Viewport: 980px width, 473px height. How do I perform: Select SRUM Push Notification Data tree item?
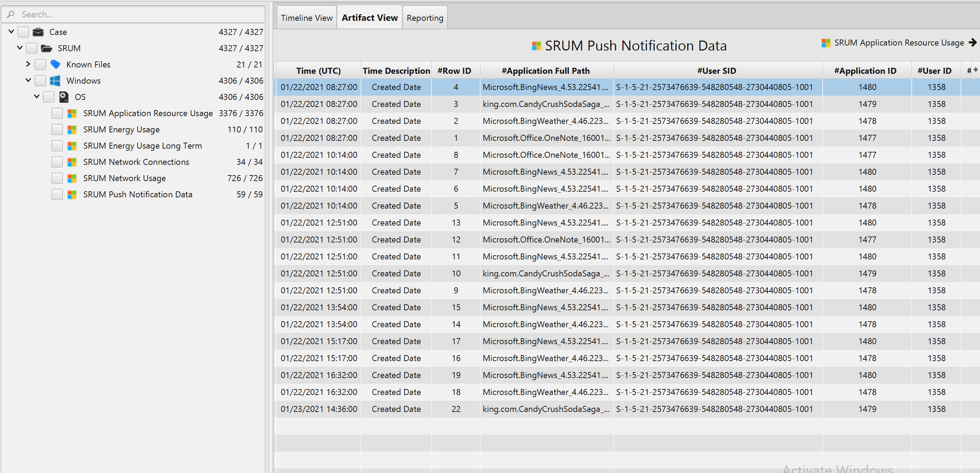(x=138, y=194)
